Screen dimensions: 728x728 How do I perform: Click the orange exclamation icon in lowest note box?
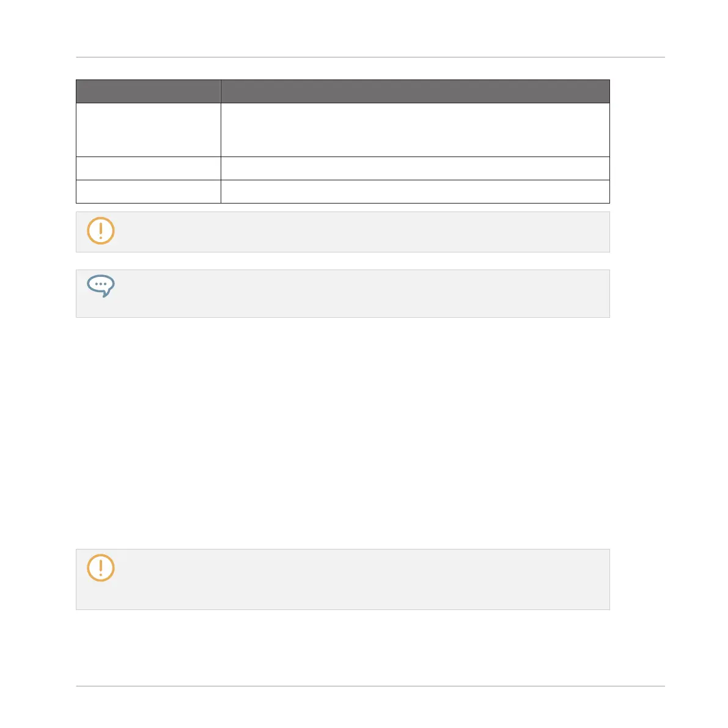(101, 567)
